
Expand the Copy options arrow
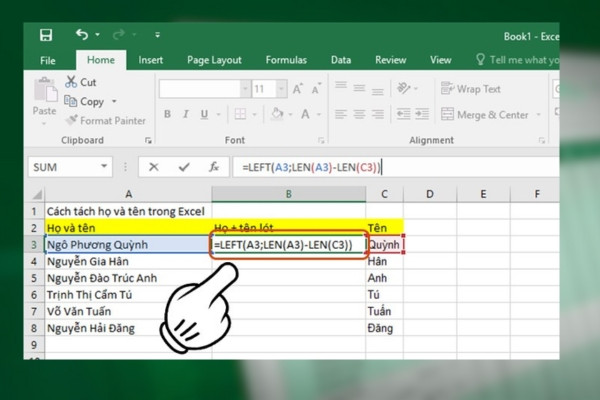(114, 101)
